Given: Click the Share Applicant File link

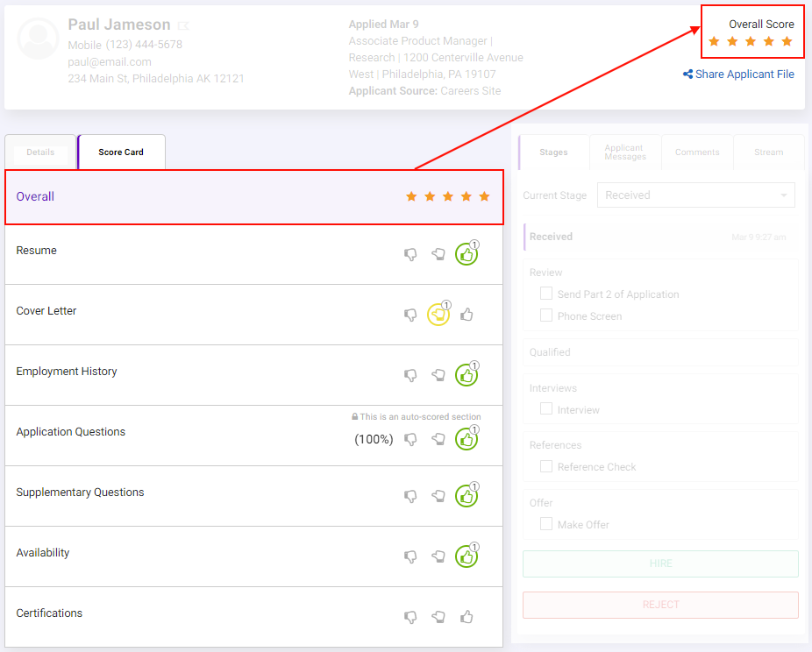Looking at the screenshot, I should (x=738, y=74).
